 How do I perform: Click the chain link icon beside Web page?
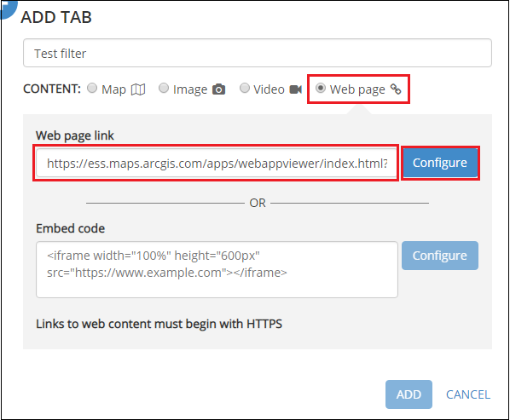point(396,89)
